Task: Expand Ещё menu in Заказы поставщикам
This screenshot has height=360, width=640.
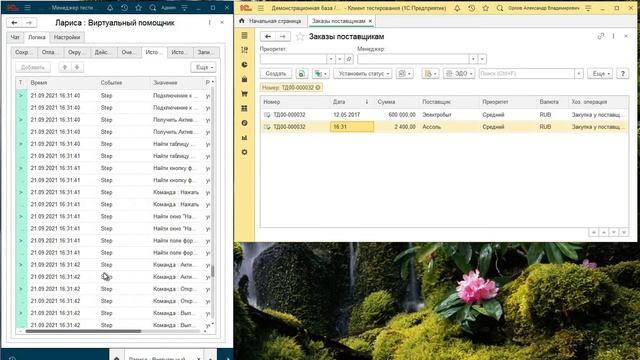Action: coord(600,73)
